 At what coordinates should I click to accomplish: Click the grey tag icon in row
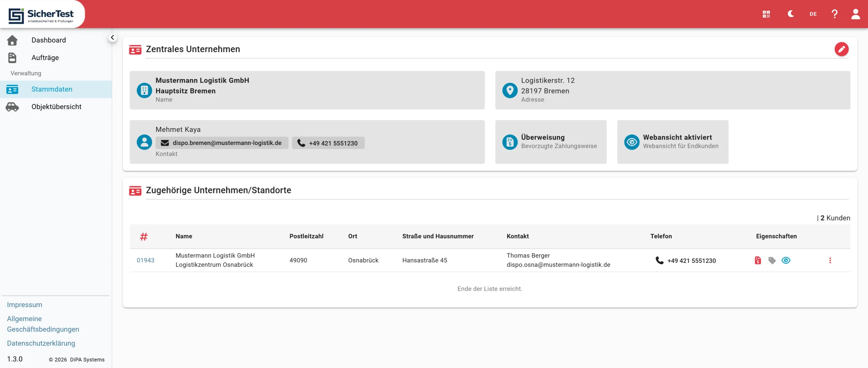click(x=772, y=260)
